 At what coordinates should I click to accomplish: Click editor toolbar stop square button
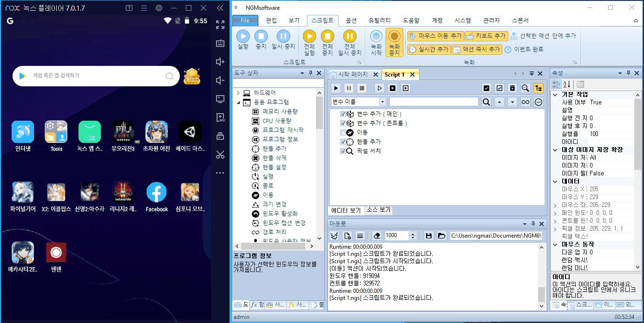[x=362, y=88]
